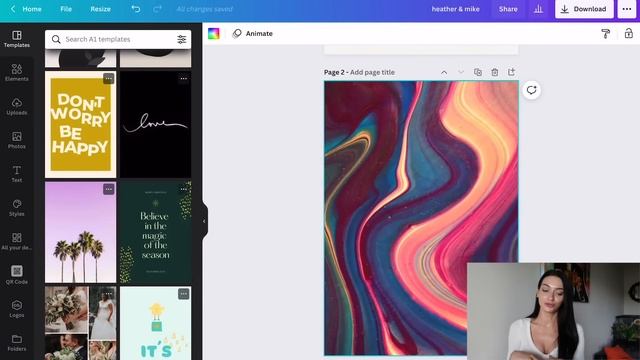The image size is (640, 360).
Task: Open the template search filters icon
Action: [x=182, y=39]
